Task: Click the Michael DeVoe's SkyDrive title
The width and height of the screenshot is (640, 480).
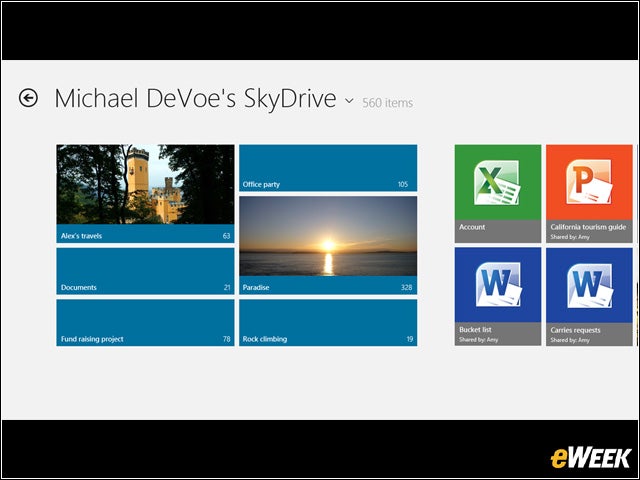Action: tap(195, 99)
